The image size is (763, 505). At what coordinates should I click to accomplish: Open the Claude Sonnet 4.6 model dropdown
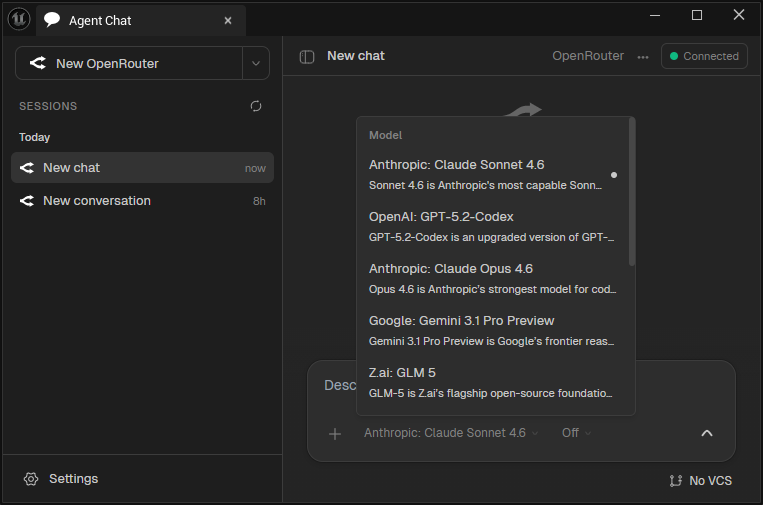click(451, 433)
